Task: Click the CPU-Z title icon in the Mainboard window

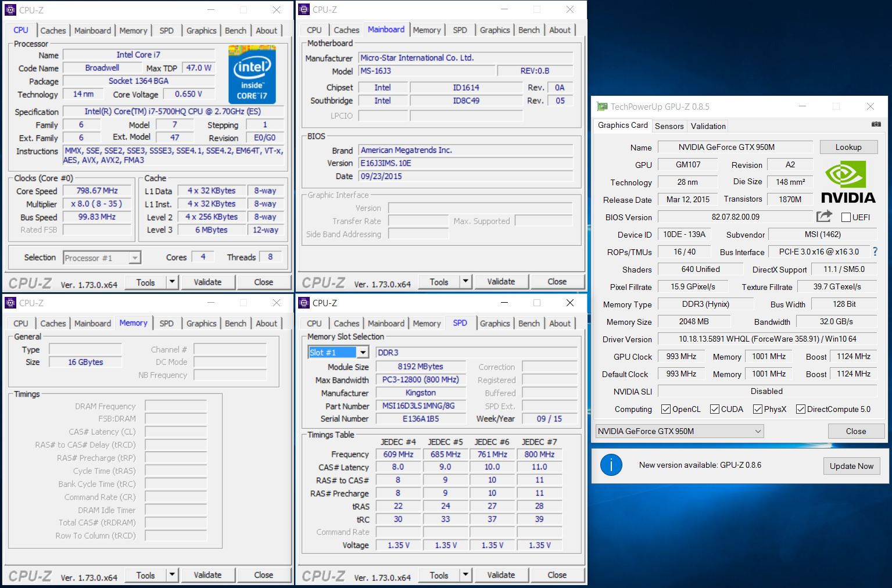Action: coord(304,9)
